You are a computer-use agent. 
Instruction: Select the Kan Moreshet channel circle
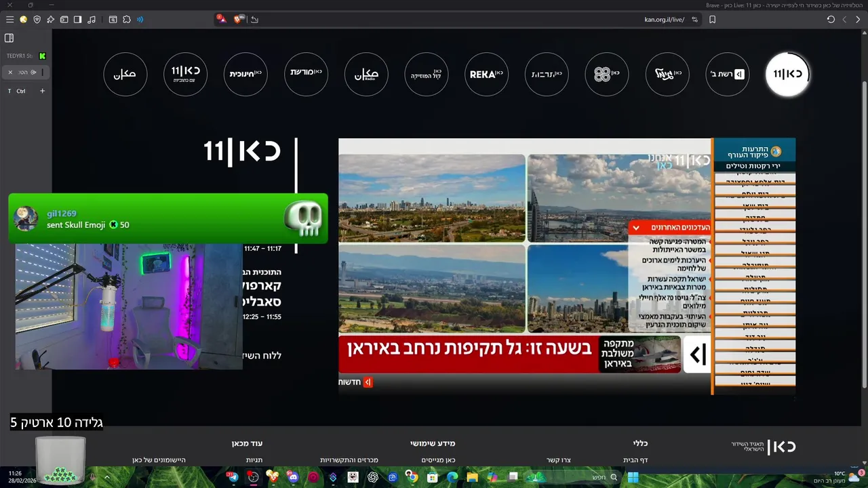coord(306,74)
